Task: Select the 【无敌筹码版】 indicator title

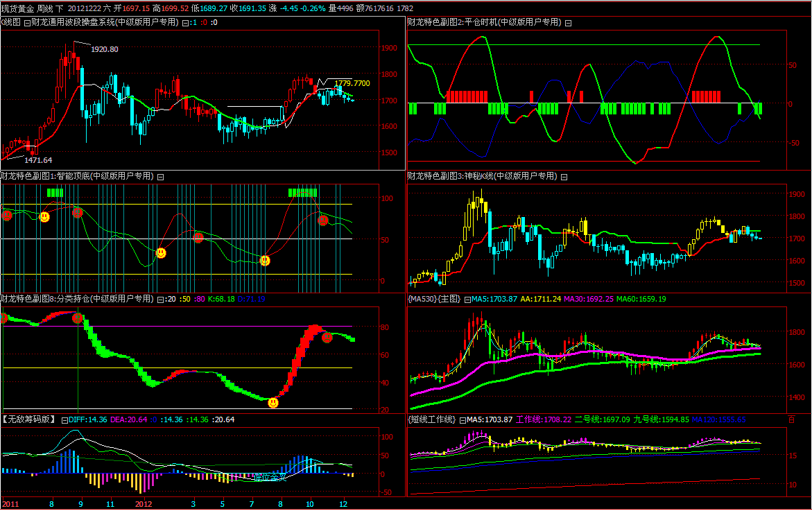Action: [28, 419]
